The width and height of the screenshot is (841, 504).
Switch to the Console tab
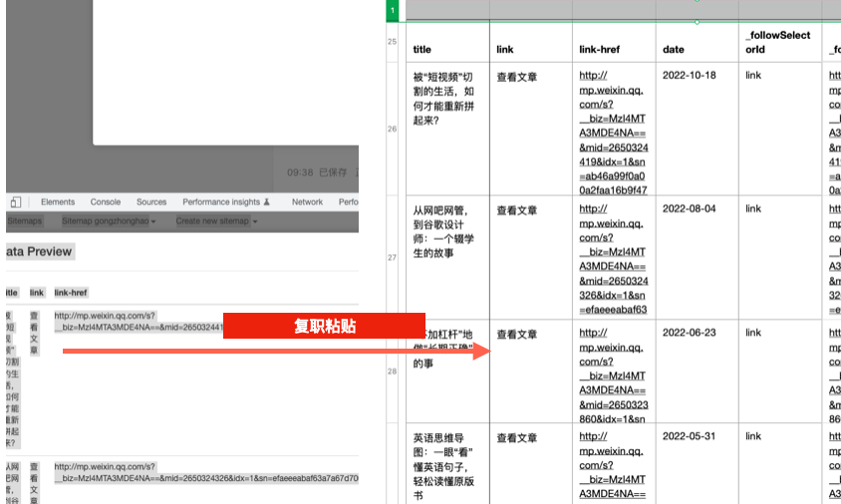106,202
